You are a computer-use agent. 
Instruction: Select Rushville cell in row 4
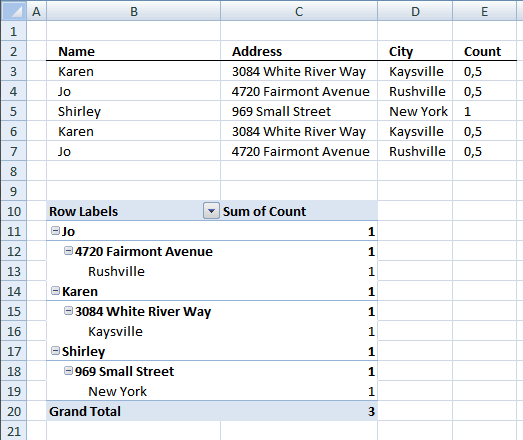click(x=415, y=91)
